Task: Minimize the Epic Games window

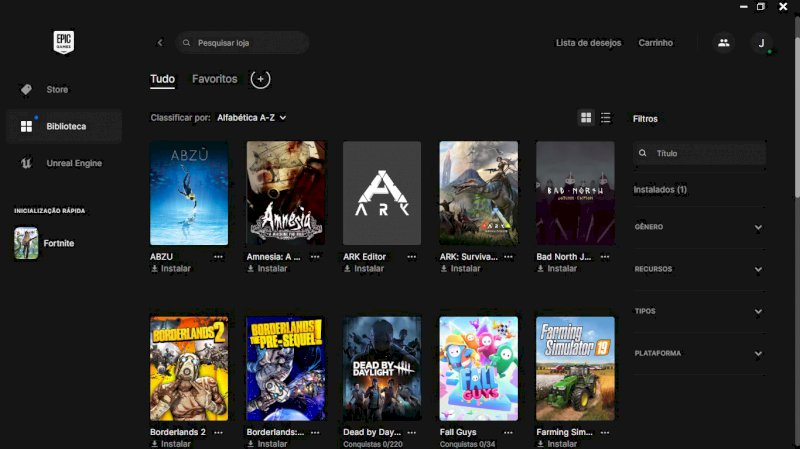Action: pos(743,7)
